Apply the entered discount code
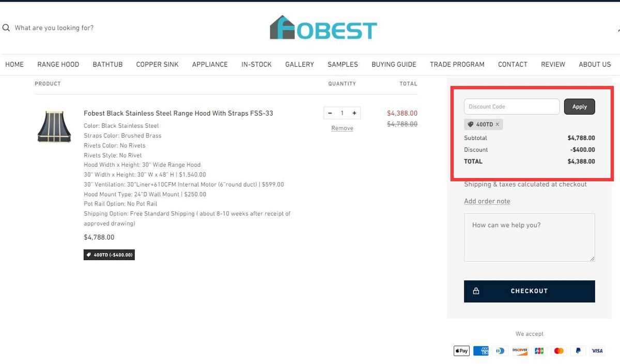The width and height of the screenshot is (620, 364). (579, 106)
